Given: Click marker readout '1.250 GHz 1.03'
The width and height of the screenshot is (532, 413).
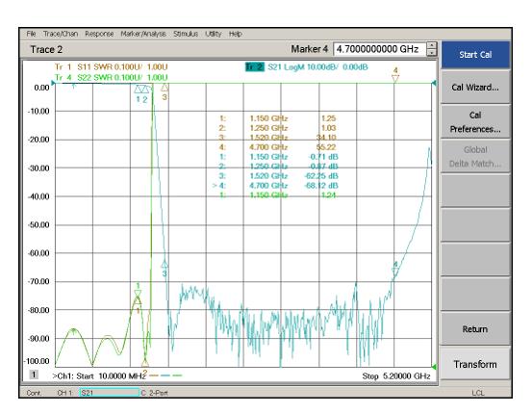Looking at the screenshot, I should (x=277, y=128).
